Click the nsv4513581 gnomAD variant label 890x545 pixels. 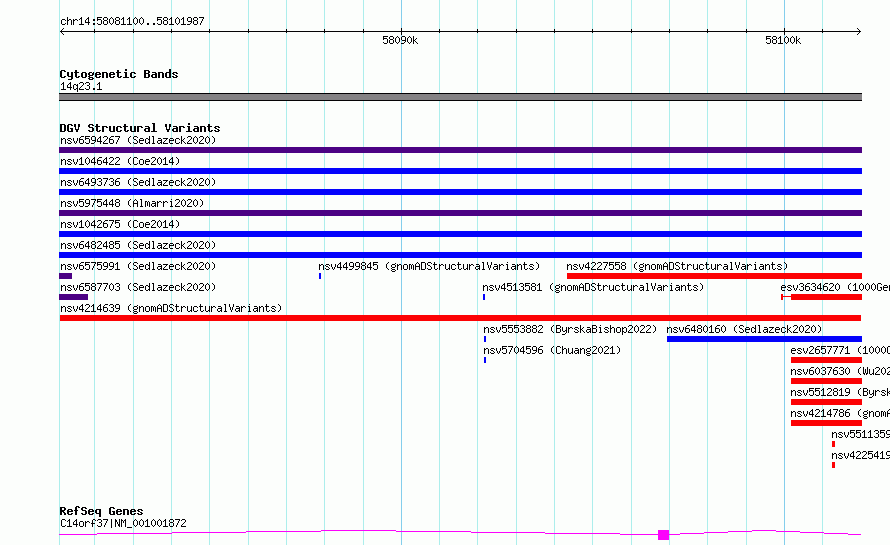click(593, 287)
